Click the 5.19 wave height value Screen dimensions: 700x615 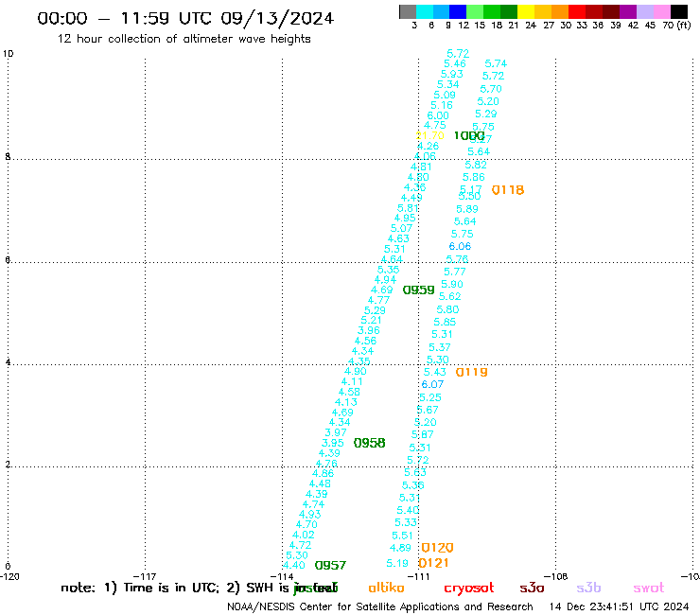pos(397,563)
